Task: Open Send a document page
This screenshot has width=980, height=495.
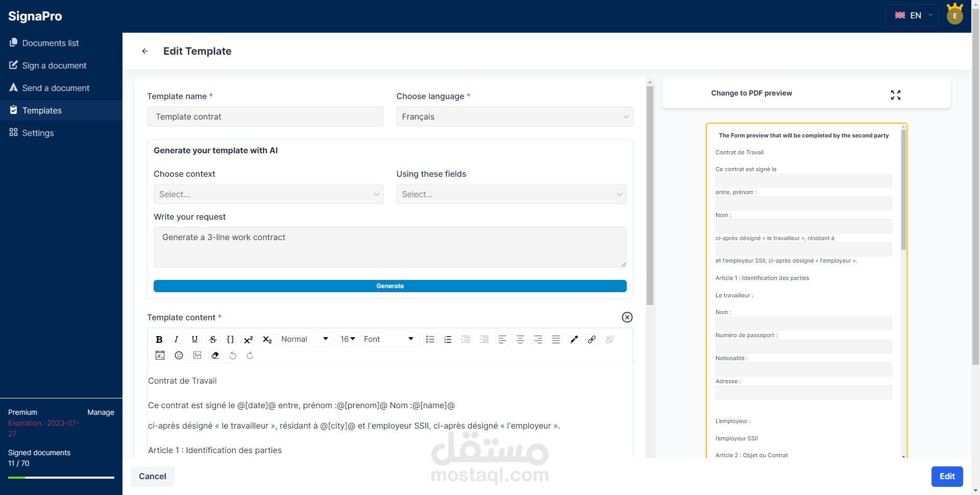Action: click(x=61, y=88)
